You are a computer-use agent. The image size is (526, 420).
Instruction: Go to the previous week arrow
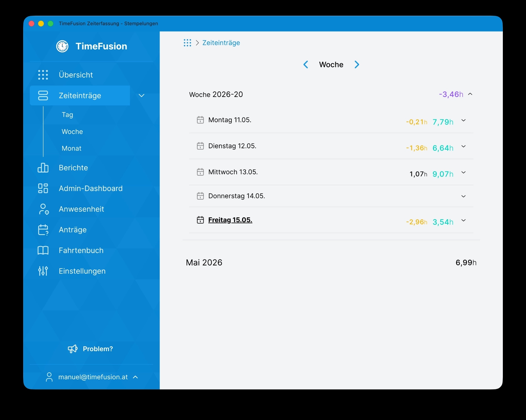[306, 65]
